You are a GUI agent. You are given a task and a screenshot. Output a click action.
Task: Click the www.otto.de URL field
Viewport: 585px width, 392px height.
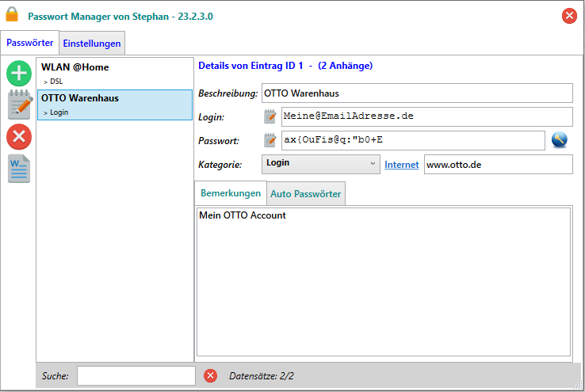coord(497,165)
